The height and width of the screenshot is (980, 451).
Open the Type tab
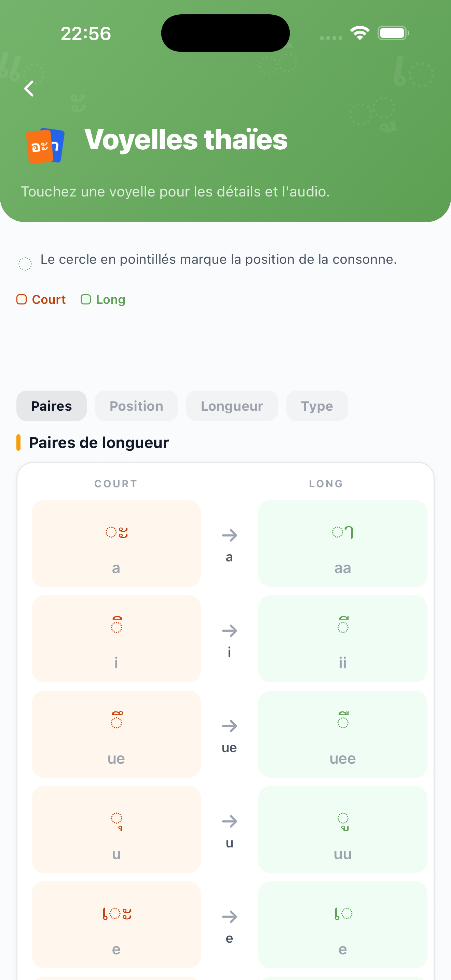(x=317, y=406)
